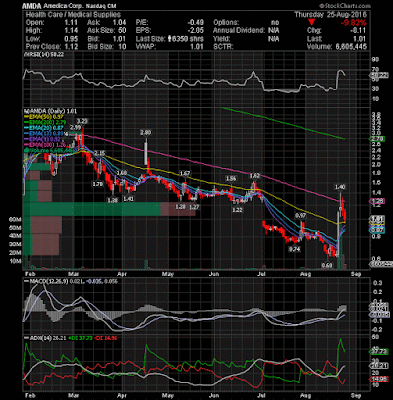
Task: Click the 1.67 price annotation
Action: tap(185, 173)
